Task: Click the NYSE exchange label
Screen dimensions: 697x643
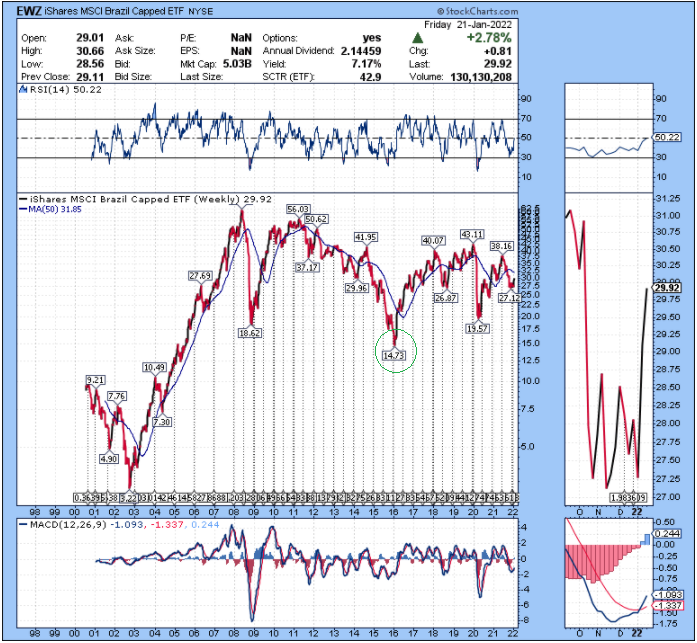Action: pos(200,12)
